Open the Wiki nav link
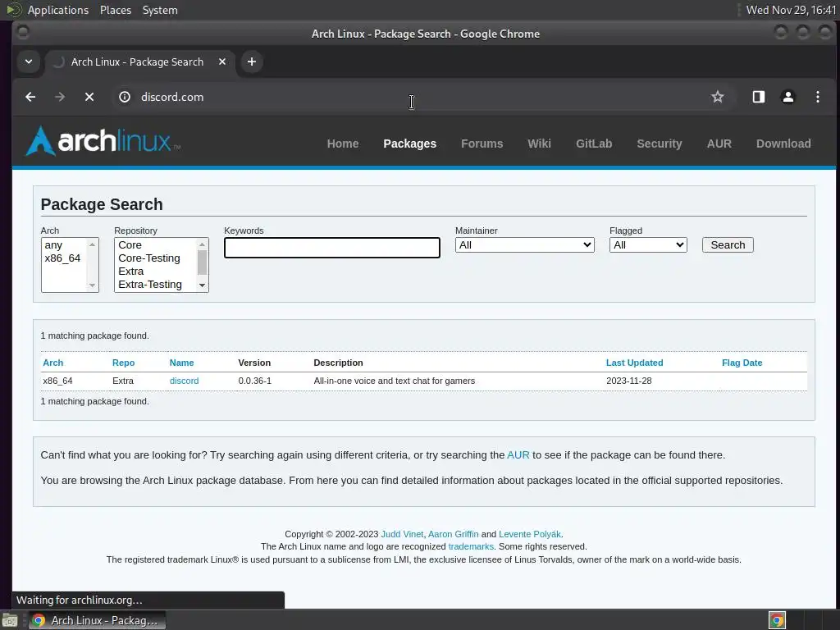This screenshot has width=840, height=630. point(539,144)
